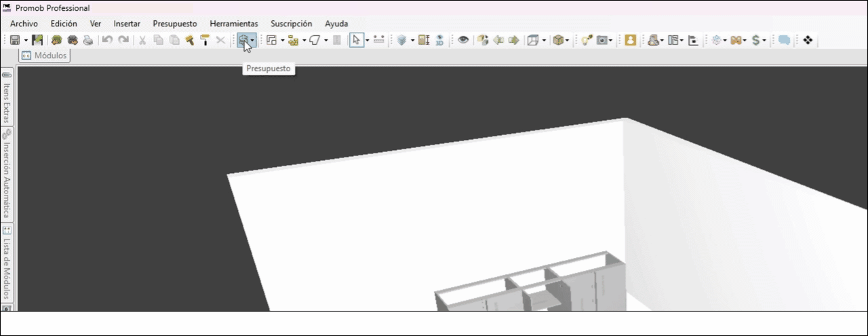Viewport: 868px width, 336px height.
Task: Expand the dollar sign dropdown arrow
Action: click(764, 41)
